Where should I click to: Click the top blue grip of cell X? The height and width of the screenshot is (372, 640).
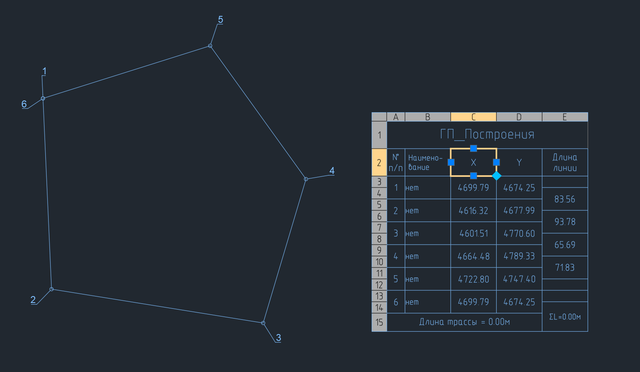click(x=473, y=148)
